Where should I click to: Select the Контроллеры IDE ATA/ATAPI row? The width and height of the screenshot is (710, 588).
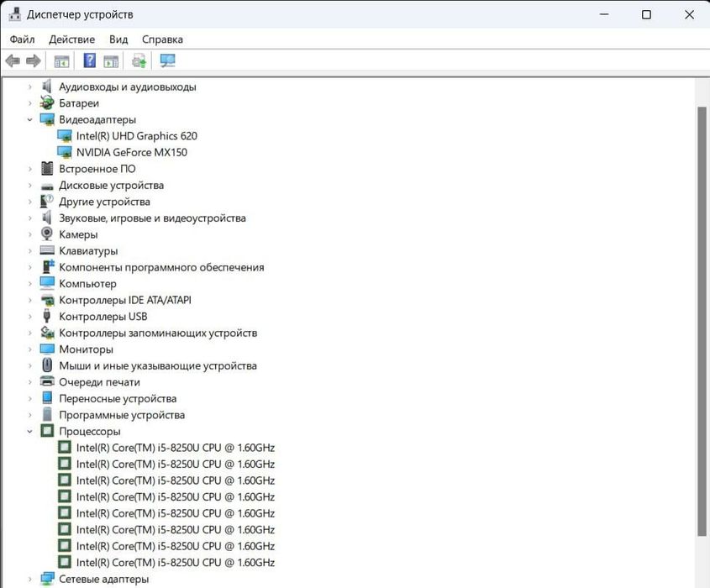(x=125, y=300)
